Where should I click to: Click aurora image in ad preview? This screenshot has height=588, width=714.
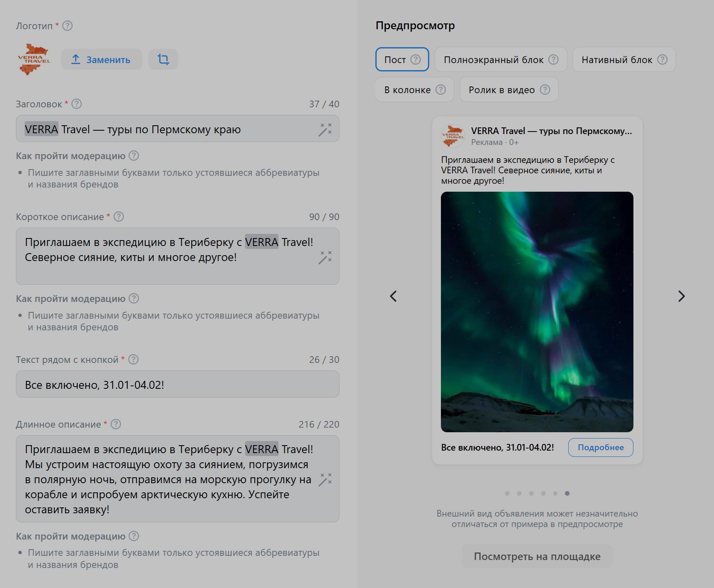click(x=537, y=312)
